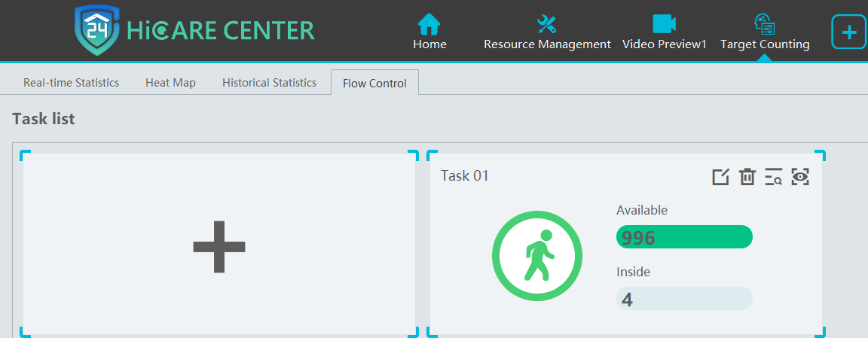Switch to the Heat Map tab
868x341 pixels.
[x=170, y=83]
